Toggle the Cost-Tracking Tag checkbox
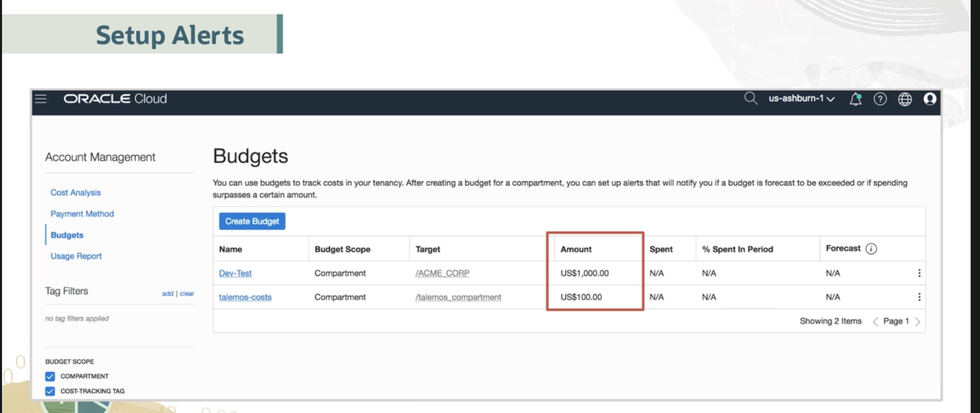The width and height of the screenshot is (980, 413). [x=50, y=391]
